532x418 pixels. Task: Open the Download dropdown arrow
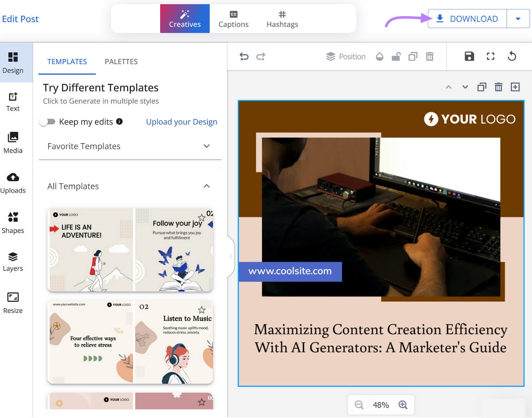(518, 19)
